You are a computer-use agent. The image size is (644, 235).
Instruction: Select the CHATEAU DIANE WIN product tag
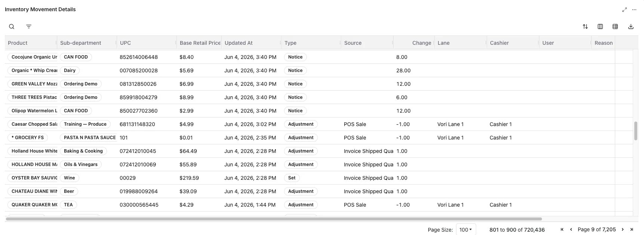coord(33,191)
